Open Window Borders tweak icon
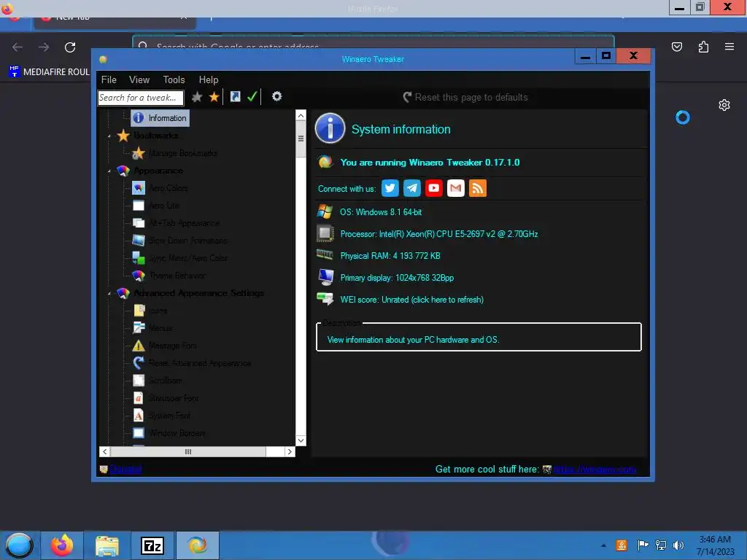Viewport: 747px width, 560px height. [138, 433]
